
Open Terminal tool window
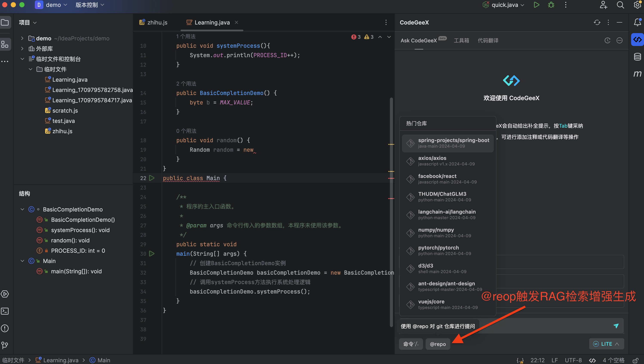[5, 311]
